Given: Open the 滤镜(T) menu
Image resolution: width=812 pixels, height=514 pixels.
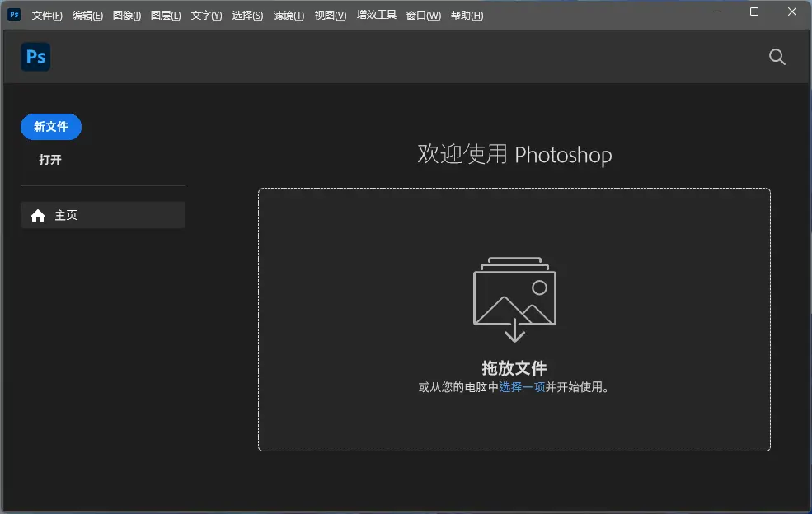Looking at the screenshot, I should tap(289, 16).
